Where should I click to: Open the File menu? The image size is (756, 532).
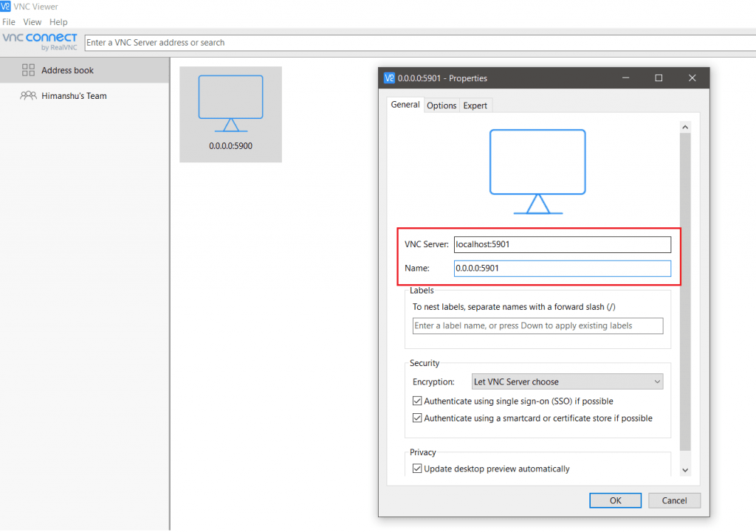9,22
